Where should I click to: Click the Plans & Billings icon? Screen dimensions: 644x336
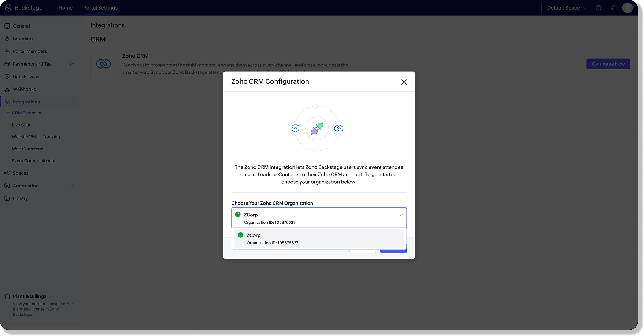7,297
